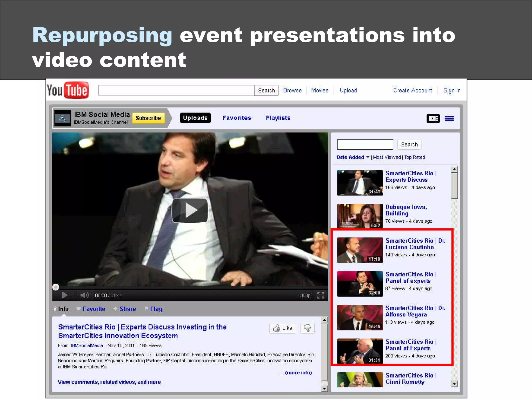Open the Browse link in the header

tap(292, 90)
